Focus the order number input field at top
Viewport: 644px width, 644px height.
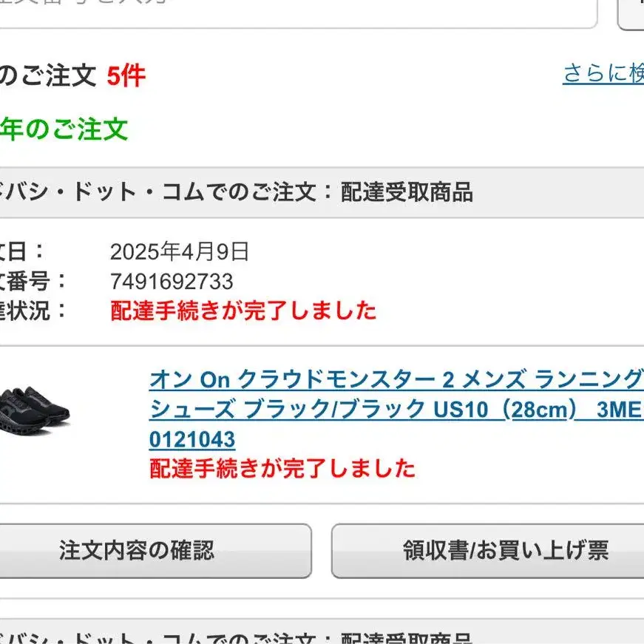(x=296, y=9)
